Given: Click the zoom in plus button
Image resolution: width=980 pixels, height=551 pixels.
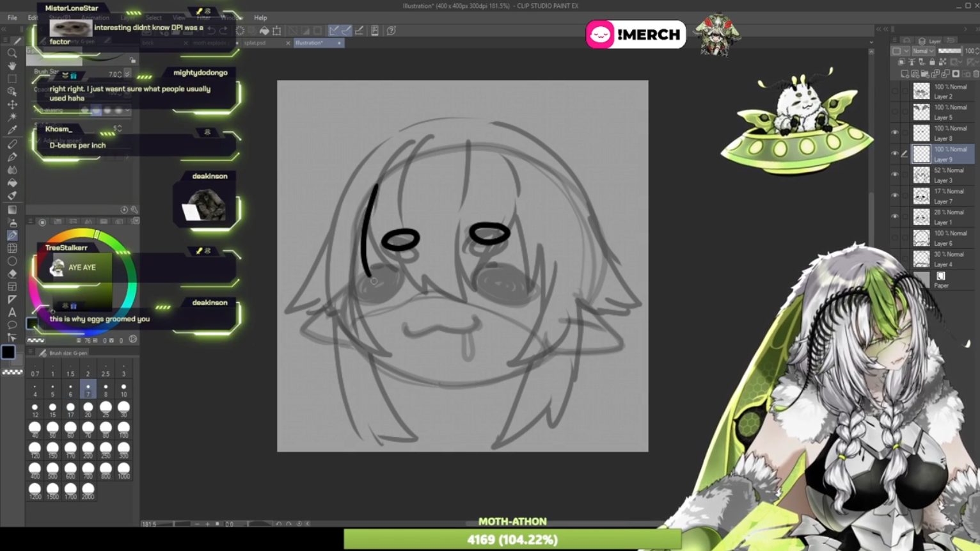Looking at the screenshot, I should click(x=207, y=523).
